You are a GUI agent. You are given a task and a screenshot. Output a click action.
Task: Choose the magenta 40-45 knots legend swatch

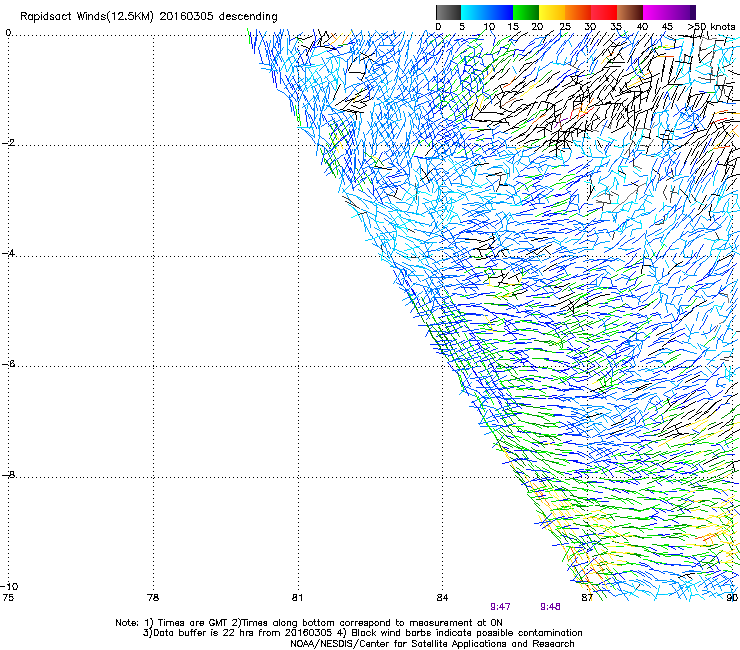pos(656,12)
